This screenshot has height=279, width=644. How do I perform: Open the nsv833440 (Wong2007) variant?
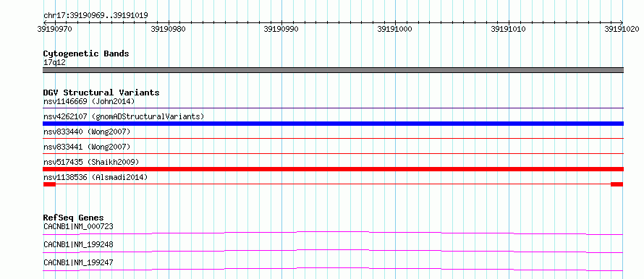click(87, 132)
